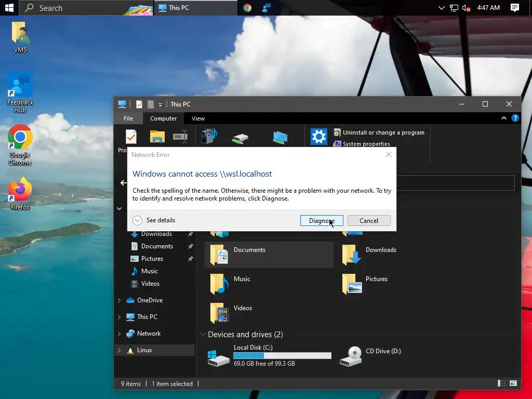Screen dimensions: 532x399
Task: Select Documents in the navigation pane
Action: coord(157,246)
